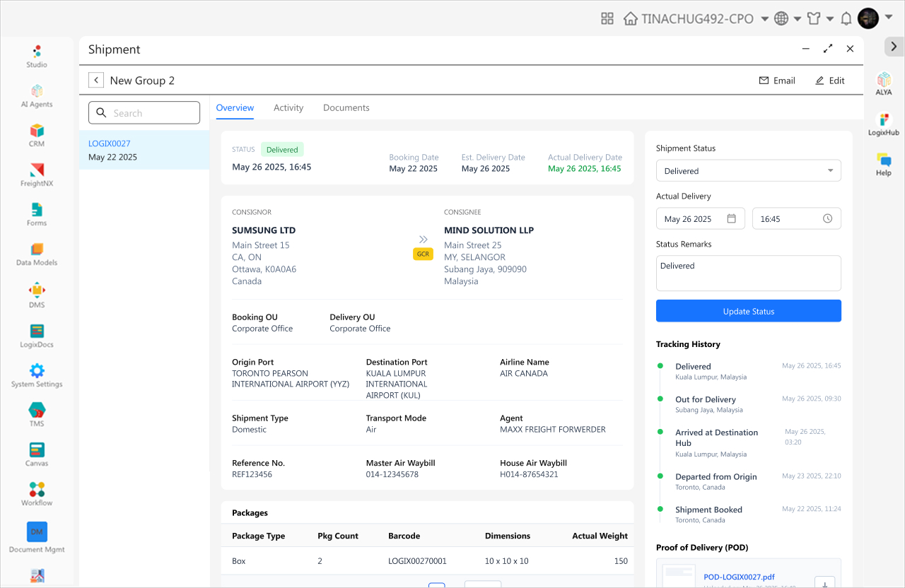This screenshot has width=905, height=588.
Task: Click the 16:45 time field
Action: tap(797, 218)
